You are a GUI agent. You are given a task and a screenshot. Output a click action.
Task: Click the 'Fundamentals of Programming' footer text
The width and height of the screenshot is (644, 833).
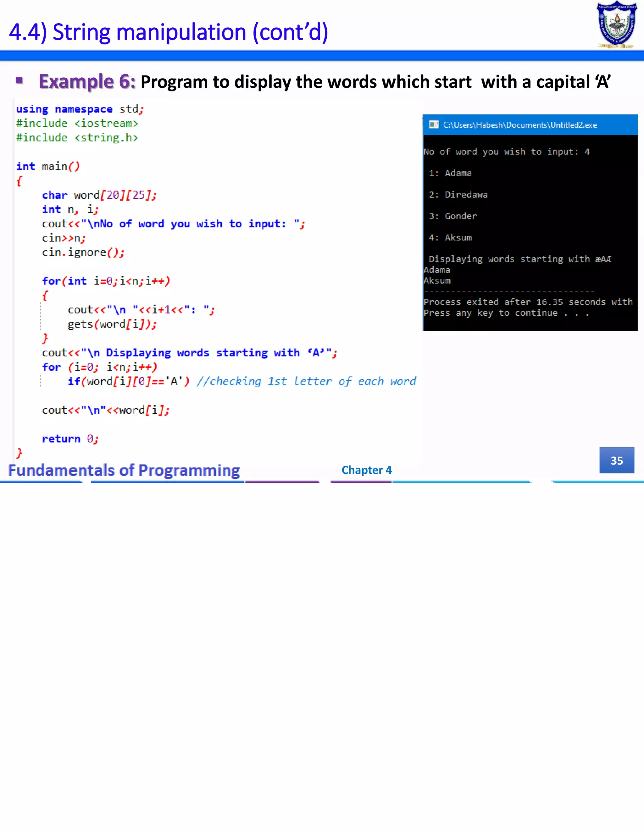[x=124, y=470]
